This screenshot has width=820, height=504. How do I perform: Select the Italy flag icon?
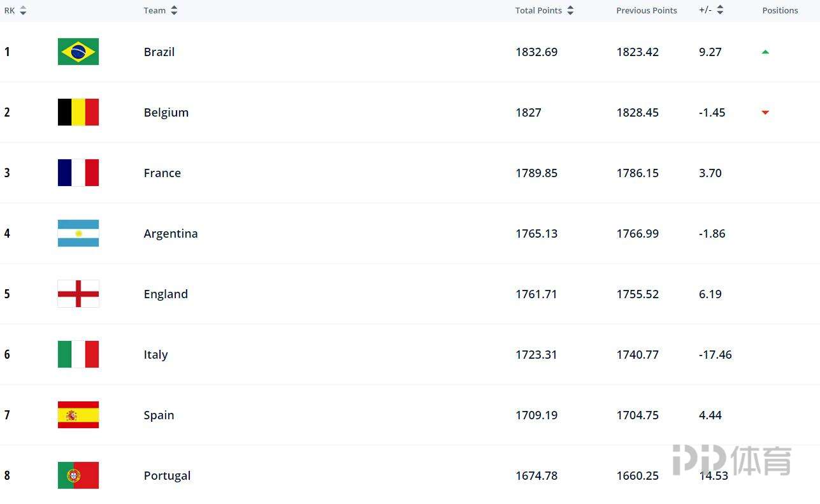click(78, 354)
